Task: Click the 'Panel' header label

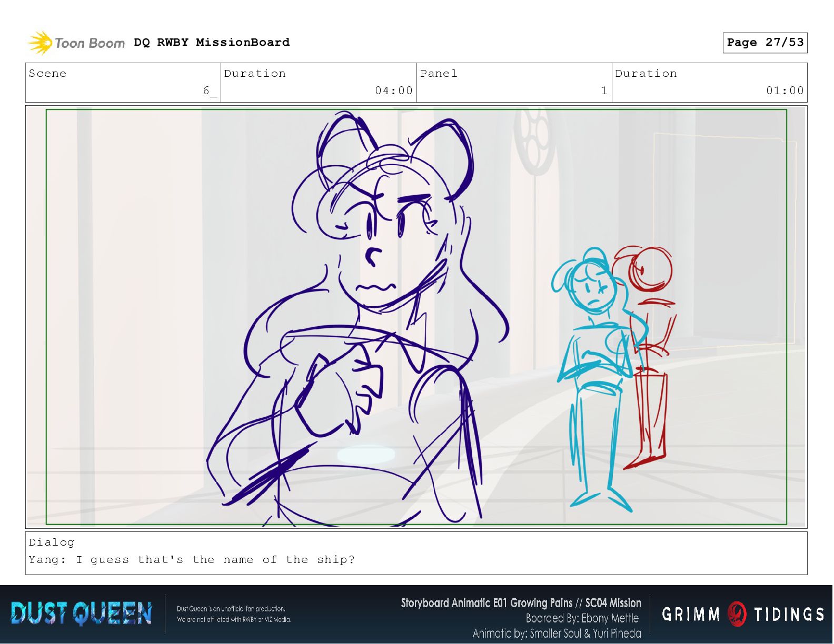Action: (x=439, y=73)
